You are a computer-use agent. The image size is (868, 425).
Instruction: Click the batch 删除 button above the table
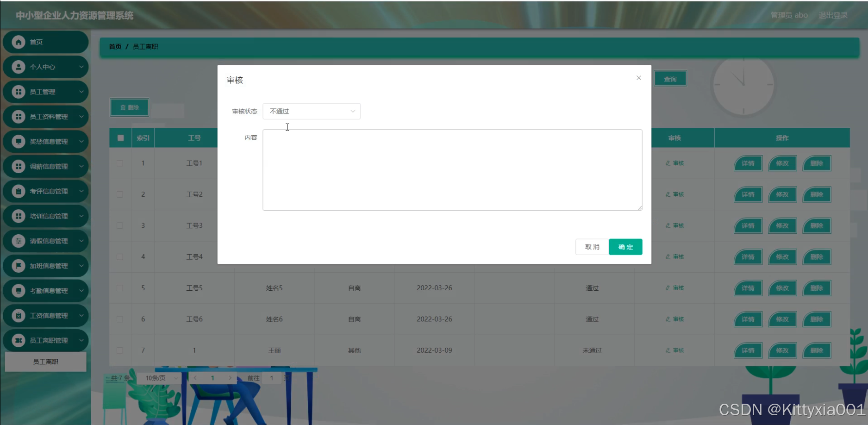tap(130, 107)
